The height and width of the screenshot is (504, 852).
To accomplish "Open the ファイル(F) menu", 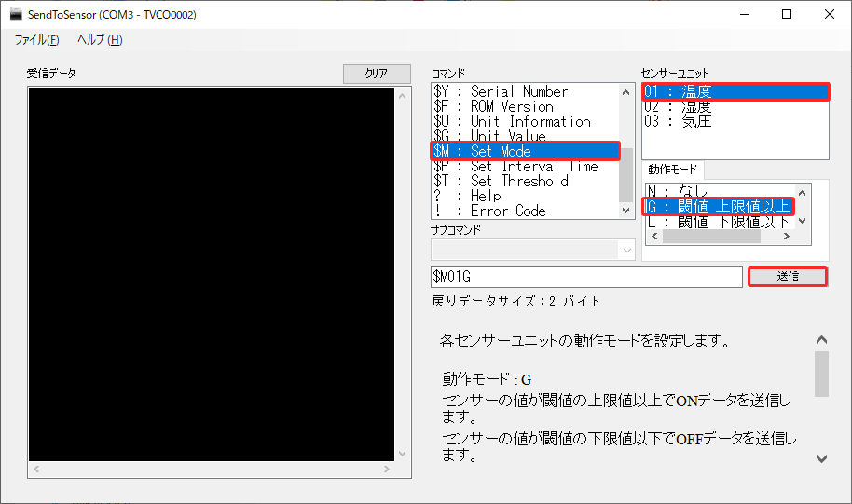I will 36,40.
